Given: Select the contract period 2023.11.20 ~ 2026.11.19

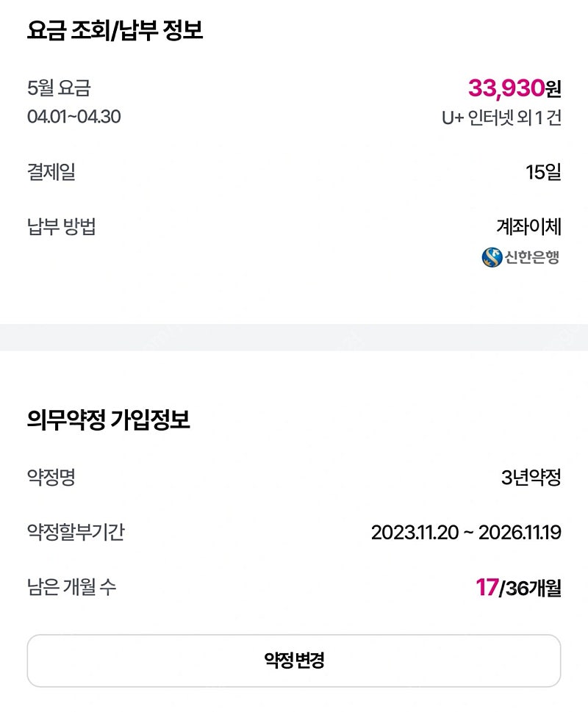Looking at the screenshot, I should tap(466, 533).
